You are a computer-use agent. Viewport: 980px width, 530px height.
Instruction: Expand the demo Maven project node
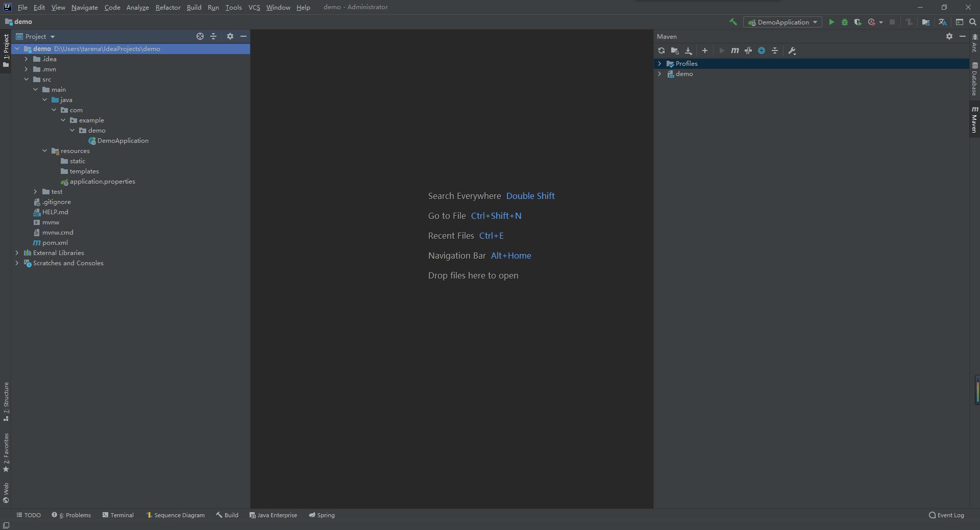[x=659, y=74]
